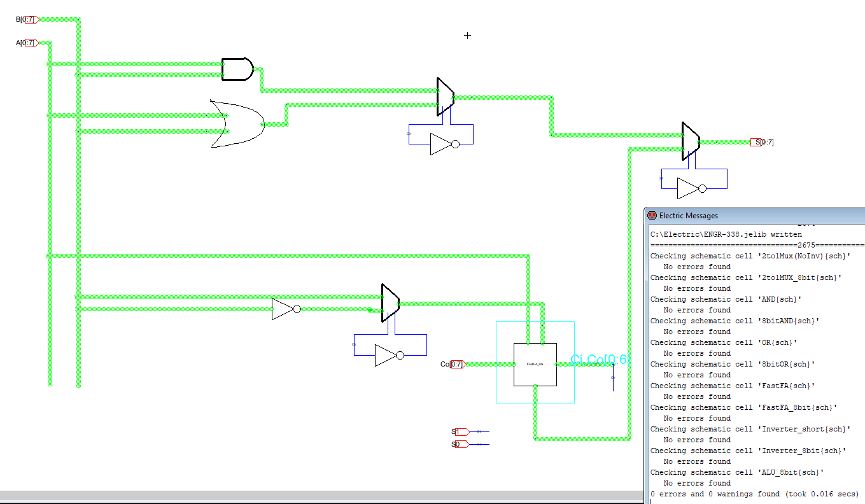Select the cyan Ci Co[0:6] label
The image size is (865, 504).
[x=600, y=360]
